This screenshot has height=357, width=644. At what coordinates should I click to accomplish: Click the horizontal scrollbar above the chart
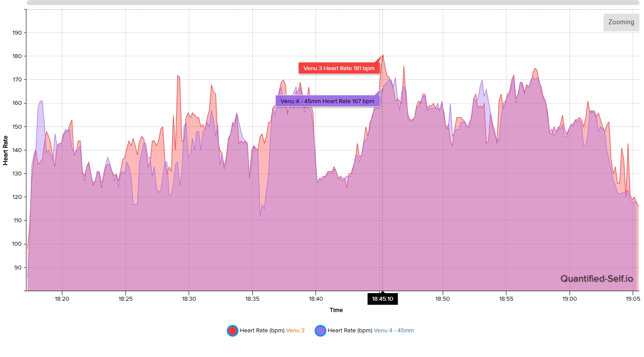click(332, 3)
